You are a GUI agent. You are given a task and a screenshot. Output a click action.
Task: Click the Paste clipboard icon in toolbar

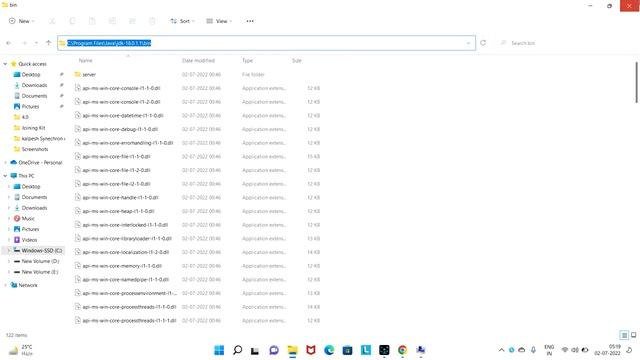pyautogui.click(x=92, y=21)
